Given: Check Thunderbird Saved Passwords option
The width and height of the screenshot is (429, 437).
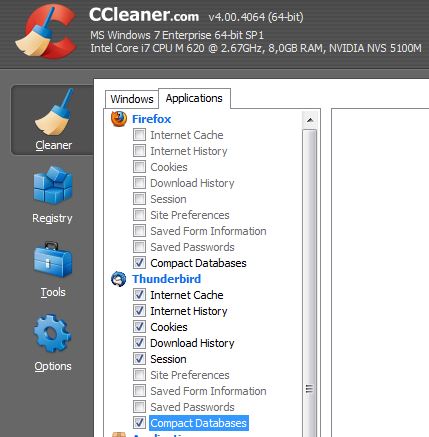Looking at the screenshot, I should point(139,407).
